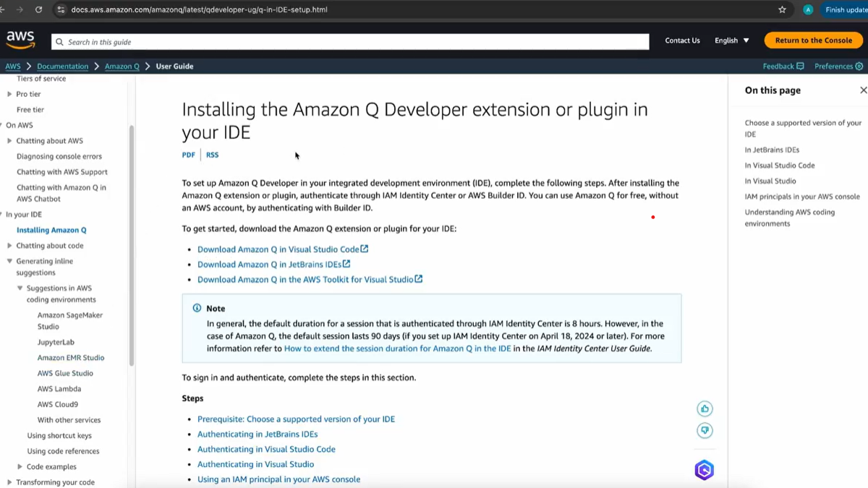This screenshot has height=488, width=868.
Task: Open the purple Amazon Q chat icon
Action: (x=704, y=470)
